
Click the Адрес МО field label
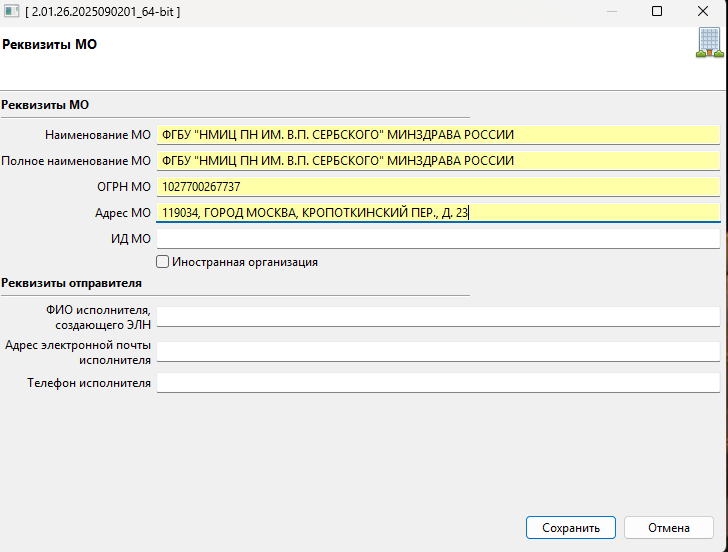tap(125, 213)
